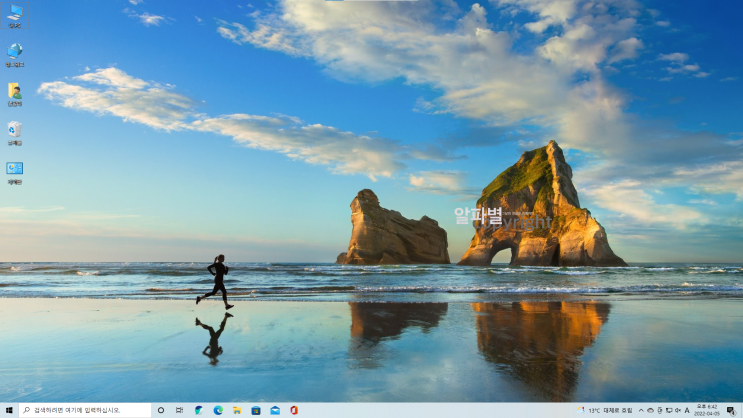This screenshot has height=418, width=743.
Task: Open the 13°C weather widget
Action: pos(604,410)
